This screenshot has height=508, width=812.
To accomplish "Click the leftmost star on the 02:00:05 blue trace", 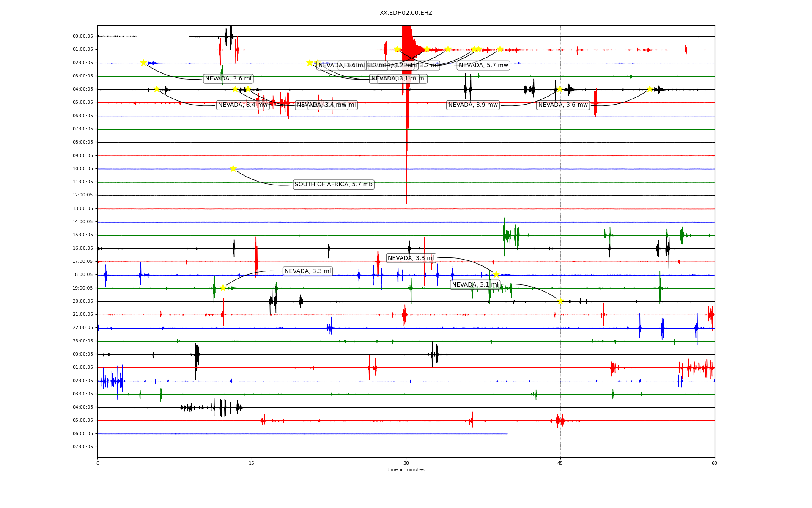I will pos(143,63).
